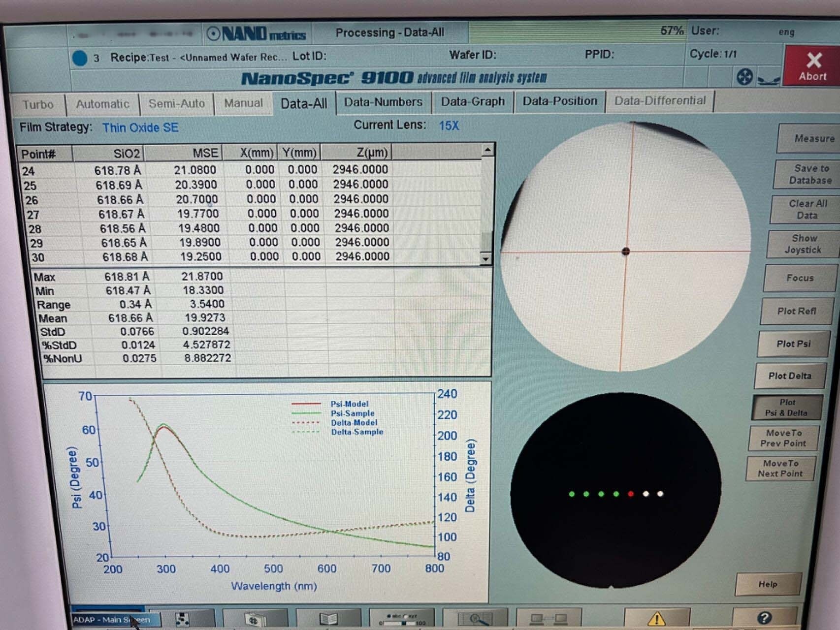The height and width of the screenshot is (630, 840).
Task: Switch to the Manual tab
Action: pos(243,103)
